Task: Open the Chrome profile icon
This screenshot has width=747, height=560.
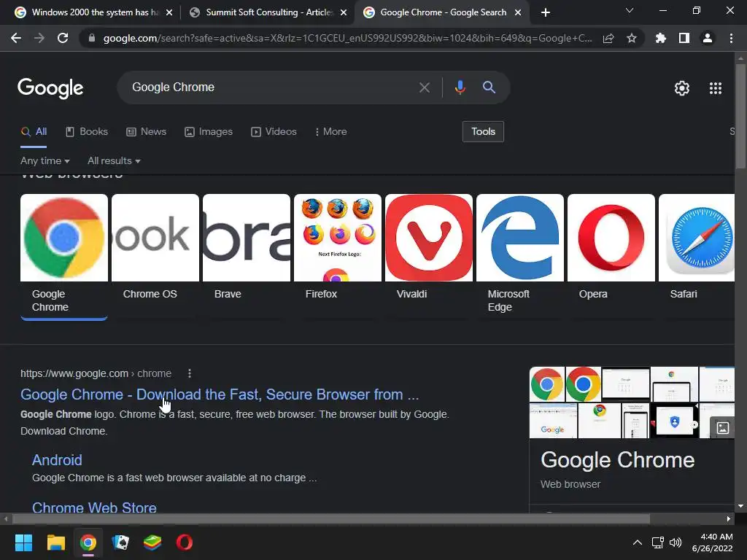Action: (708, 38)
